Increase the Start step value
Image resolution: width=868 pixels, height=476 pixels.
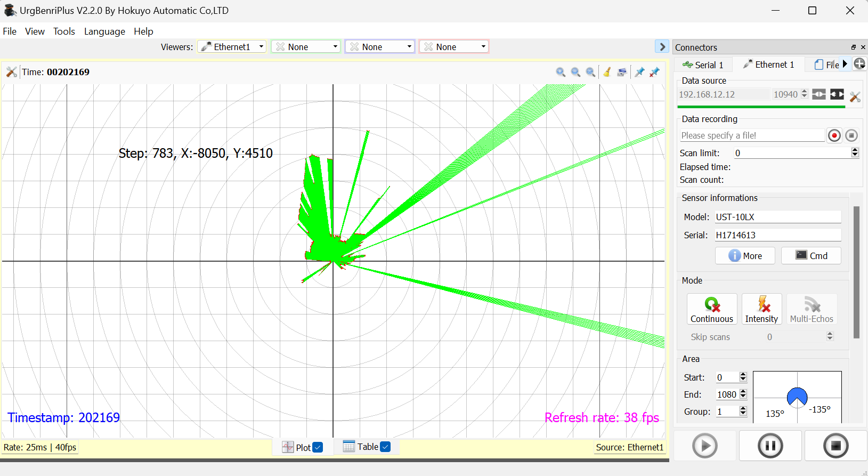[x=743, y=375]
